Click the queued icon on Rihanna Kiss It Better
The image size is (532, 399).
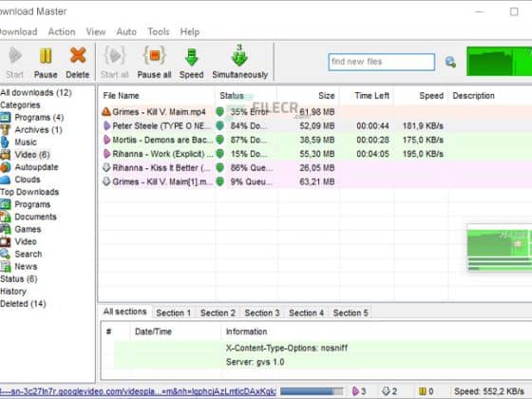(x=106, y=167)
